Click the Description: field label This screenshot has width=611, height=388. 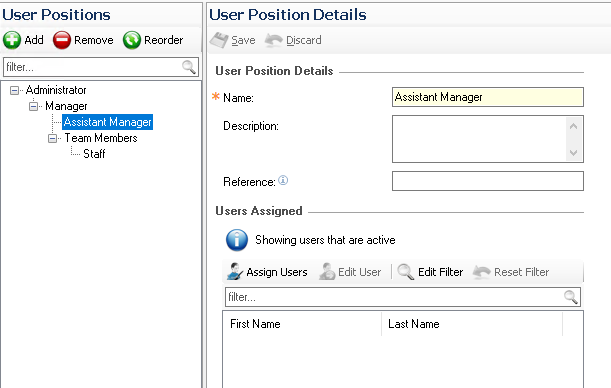point(251,126)
